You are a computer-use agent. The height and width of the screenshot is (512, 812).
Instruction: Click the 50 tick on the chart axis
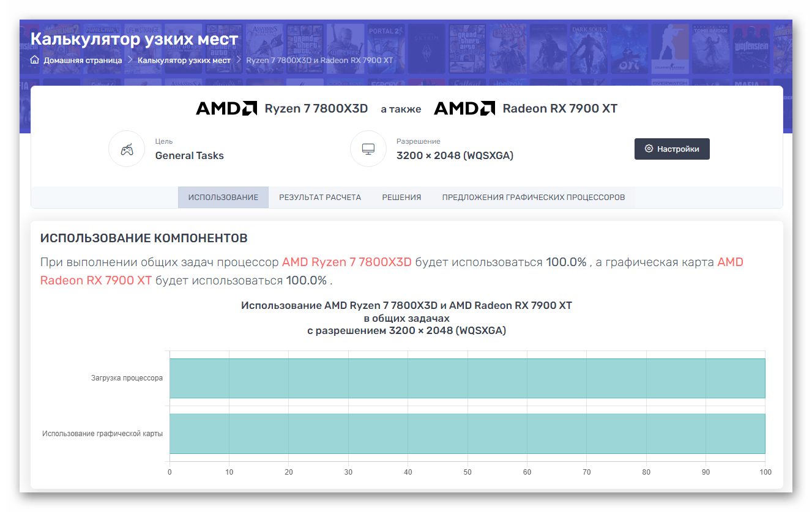point(467,472)
